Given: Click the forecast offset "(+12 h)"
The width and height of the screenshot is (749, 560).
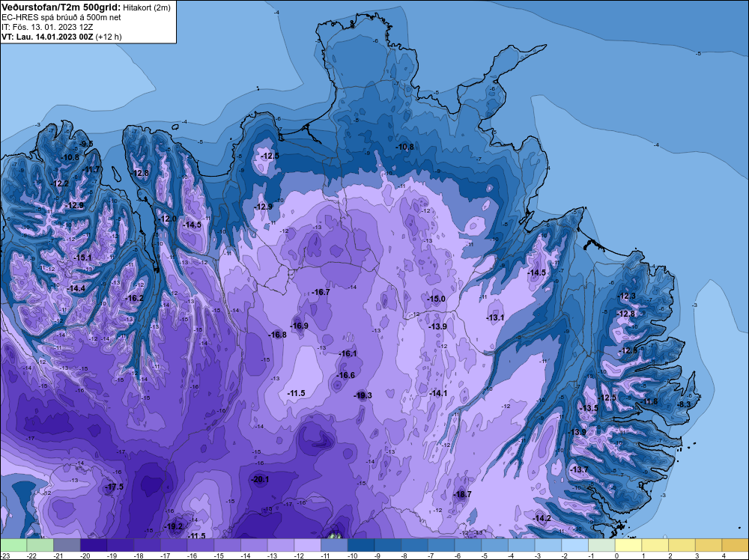Looking at the screenshot, I should [x=109, y=37].
